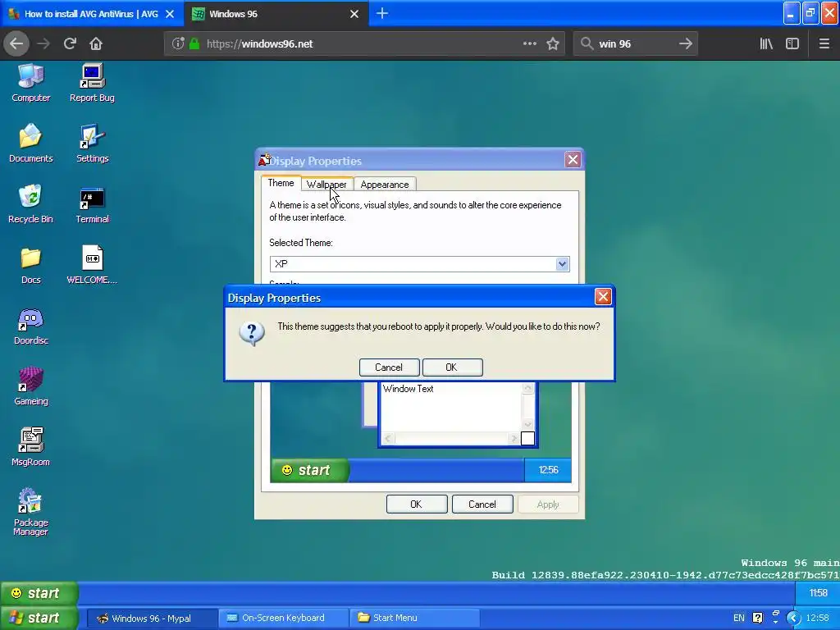840x630 pixels.
Task: Open the Recycle Bin icon
Action: click(x=30, y=203)
